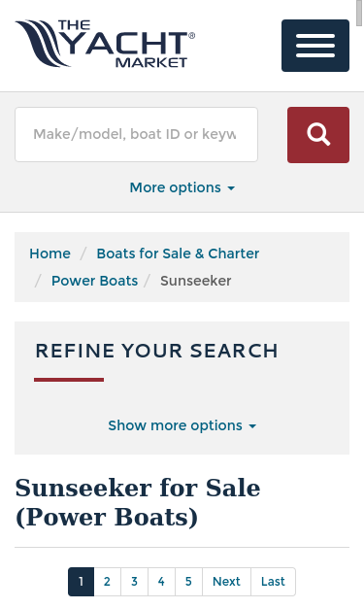Click the Sunseeker for Sale heading
The image size is (364, 609).
click(x=138, y=502)
